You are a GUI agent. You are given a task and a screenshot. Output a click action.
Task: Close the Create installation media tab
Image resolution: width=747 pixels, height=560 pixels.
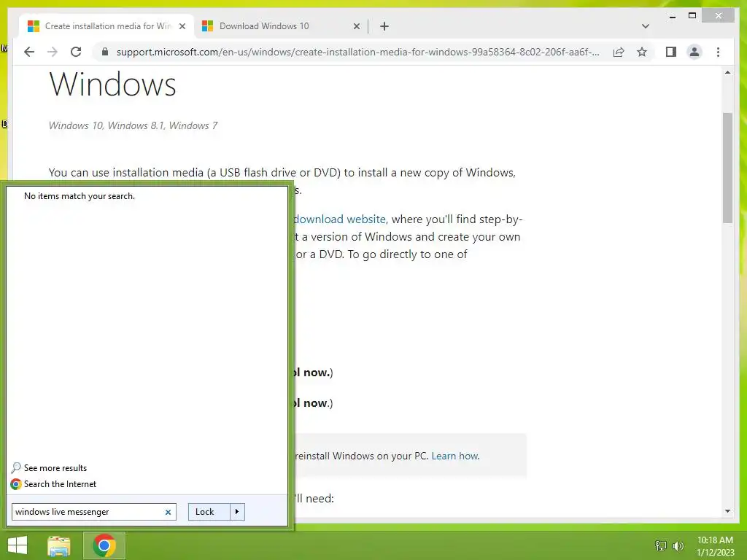pyautogui.click(x=182, y=26)
